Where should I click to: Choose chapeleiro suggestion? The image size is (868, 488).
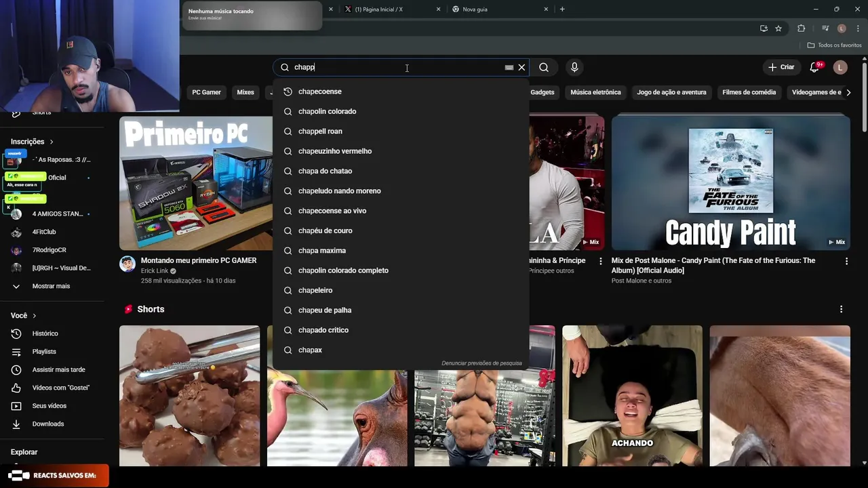coord(401,290)
